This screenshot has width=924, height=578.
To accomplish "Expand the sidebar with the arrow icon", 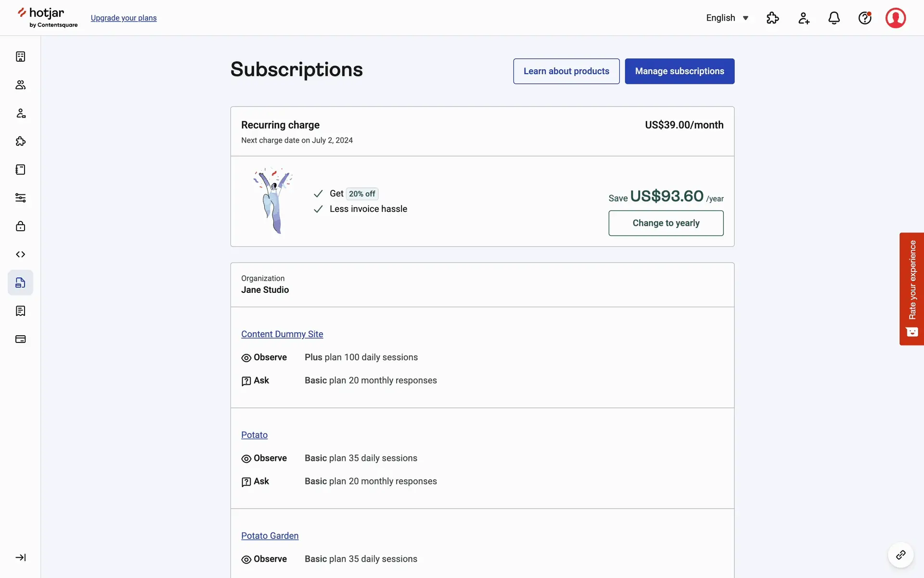I will tap(20, 557).
